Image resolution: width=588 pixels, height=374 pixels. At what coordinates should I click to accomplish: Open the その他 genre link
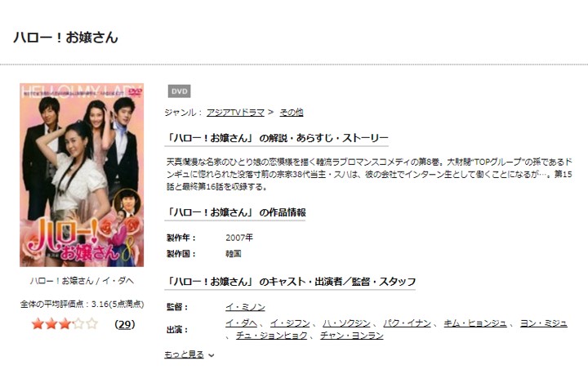(292, 112)
